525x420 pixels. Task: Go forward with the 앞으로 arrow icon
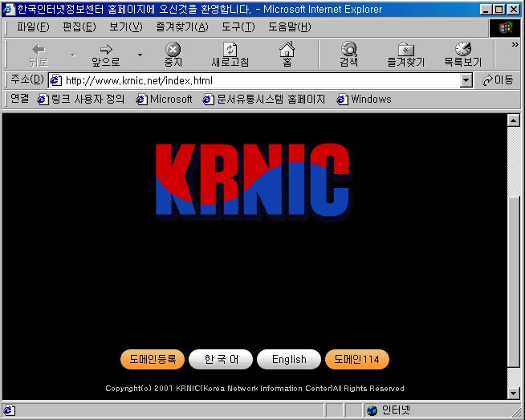click(x=106, y=50)
